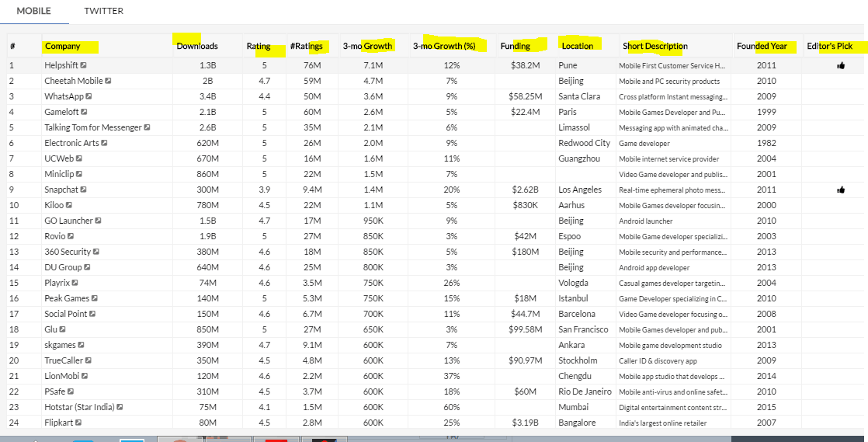Open the 360 Security external link icon

[x=95, y=252]
